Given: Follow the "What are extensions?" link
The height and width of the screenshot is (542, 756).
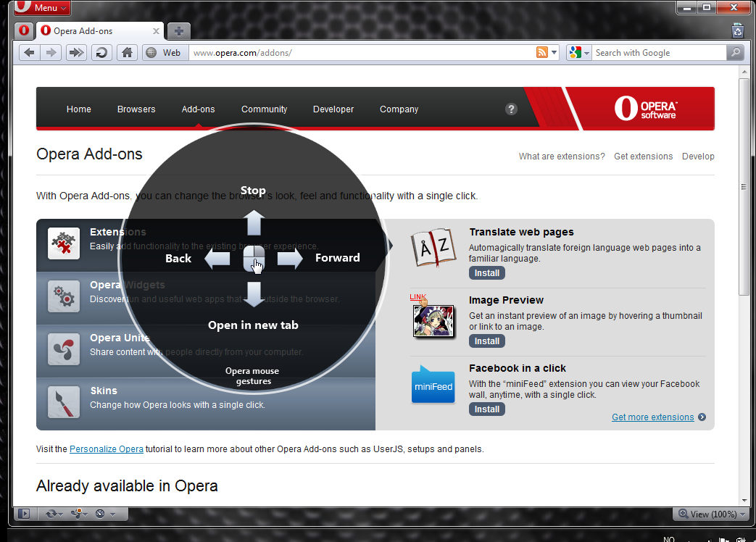Looking at the screenshot, I should (x=562, y=156).
